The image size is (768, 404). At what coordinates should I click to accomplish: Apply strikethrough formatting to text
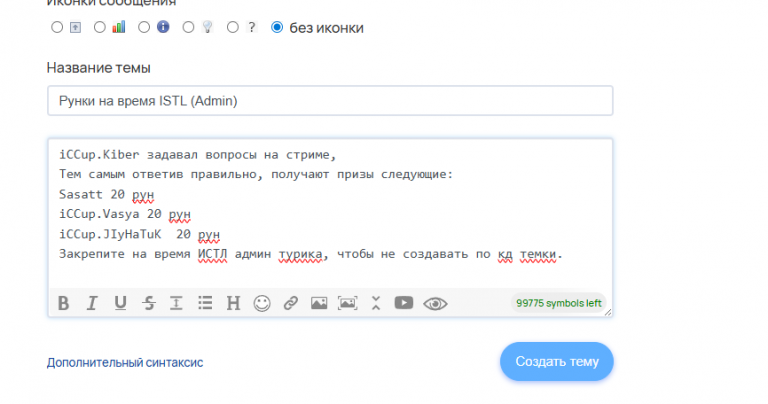(x=149, y=303)
